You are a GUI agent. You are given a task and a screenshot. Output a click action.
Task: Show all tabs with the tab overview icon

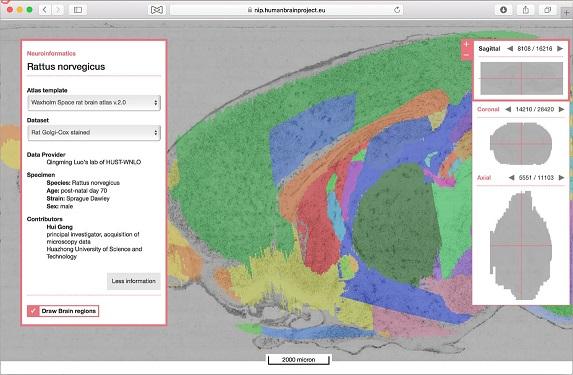pyautogui.click(x=547, y=10)
